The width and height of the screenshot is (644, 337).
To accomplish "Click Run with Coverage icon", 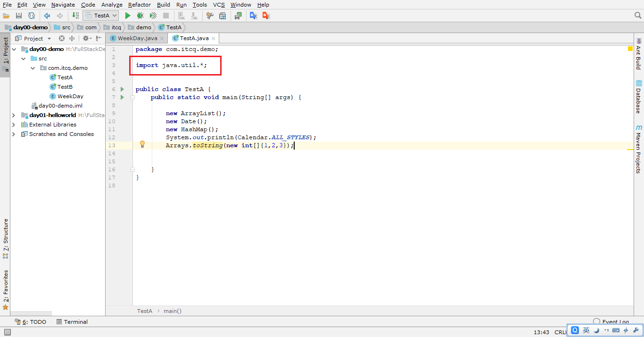I will click(153, 16).
